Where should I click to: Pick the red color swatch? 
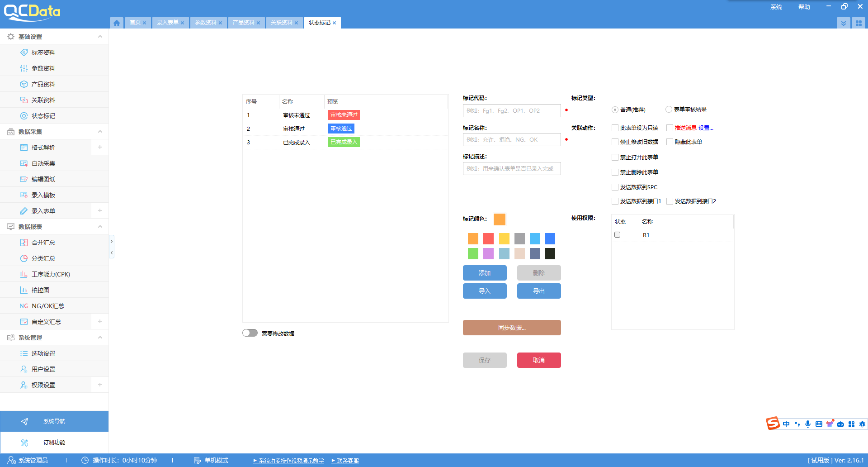coord(488,238)
